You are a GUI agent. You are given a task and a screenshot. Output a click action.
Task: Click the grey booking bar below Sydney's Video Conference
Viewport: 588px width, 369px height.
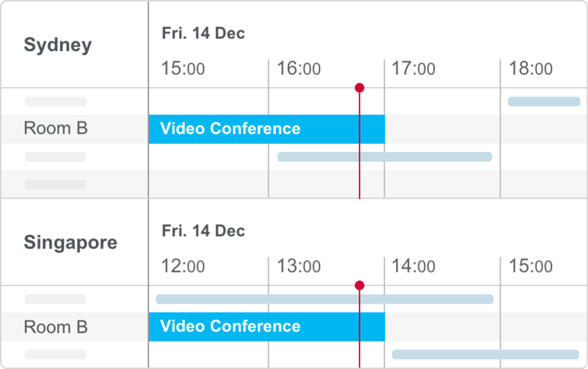[385, 157]
